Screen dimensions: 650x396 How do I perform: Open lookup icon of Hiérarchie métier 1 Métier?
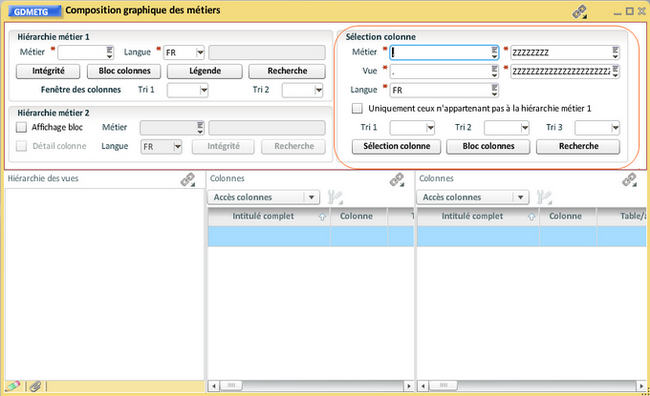[109, 52]
